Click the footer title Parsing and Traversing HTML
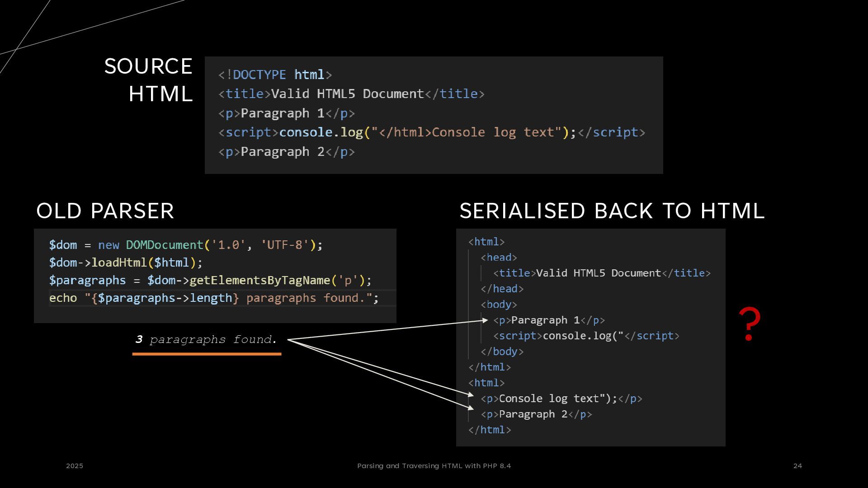Viewport: 868px width, 488px height. coord(434,466)
